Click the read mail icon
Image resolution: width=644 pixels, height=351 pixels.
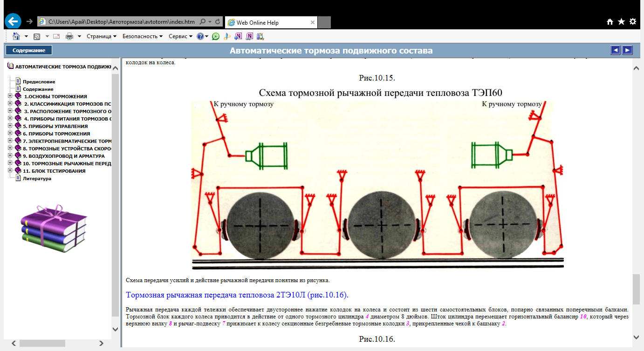[x=56, y=36]
